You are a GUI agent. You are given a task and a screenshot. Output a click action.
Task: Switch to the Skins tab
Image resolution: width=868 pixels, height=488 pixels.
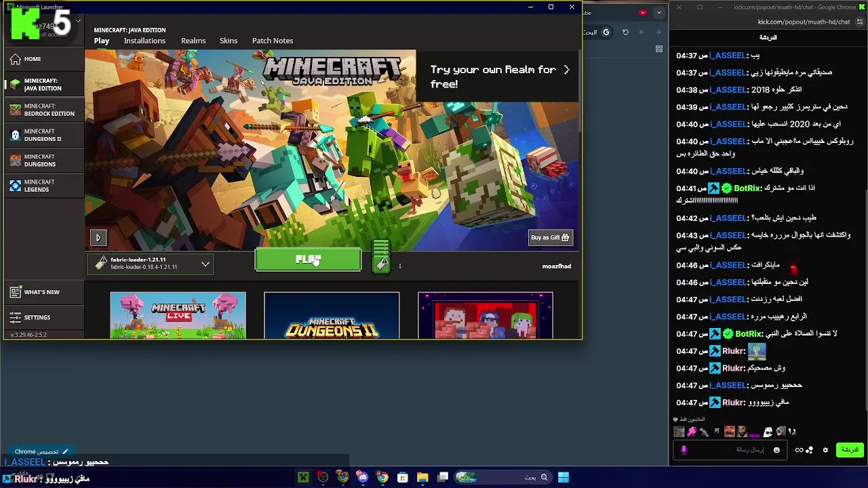click(x=229, y=41)
